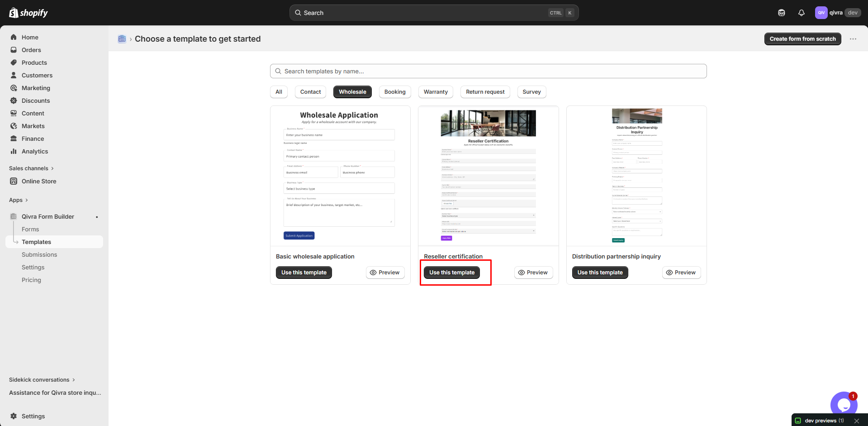Select the Booking template filter
This screenshot has height=426, width=868.
(395, 92)
